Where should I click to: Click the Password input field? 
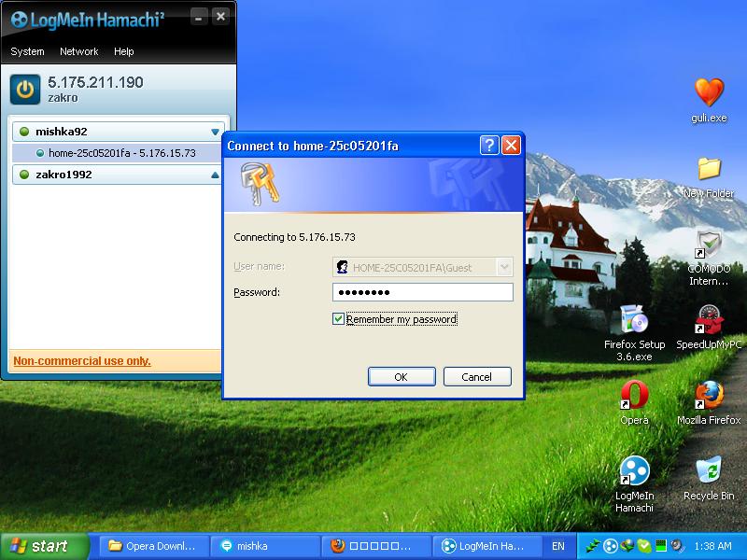[423, 292]
